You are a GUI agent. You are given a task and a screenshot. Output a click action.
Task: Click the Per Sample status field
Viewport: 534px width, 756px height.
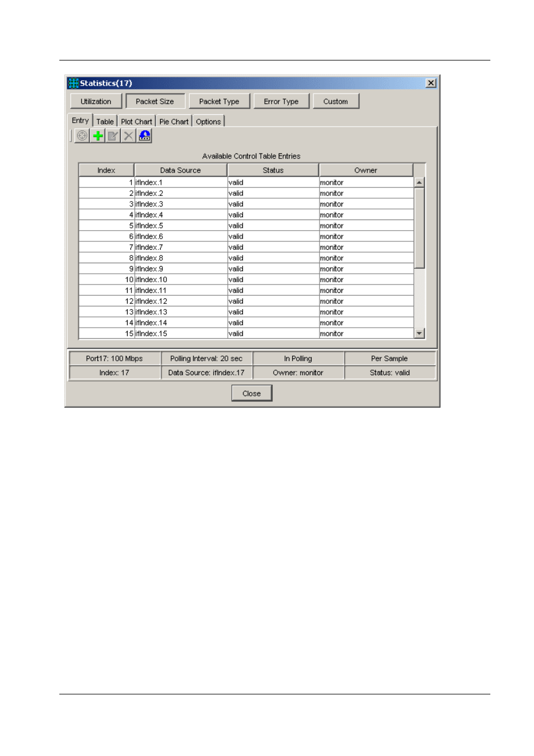[x=390, y=358]
